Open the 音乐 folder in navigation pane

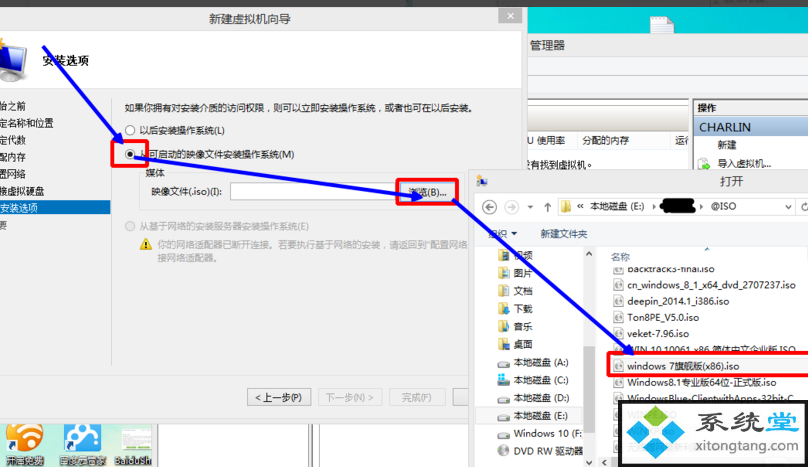516,327
